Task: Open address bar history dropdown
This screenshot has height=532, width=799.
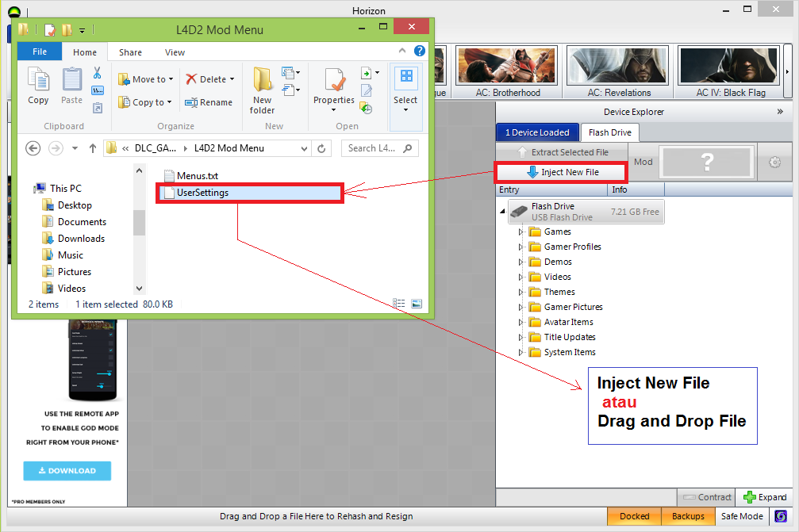Action: (304, 148)
